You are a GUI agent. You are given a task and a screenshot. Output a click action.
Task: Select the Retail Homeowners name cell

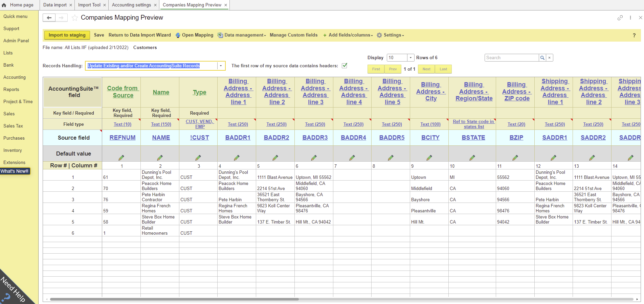(x=160, y=231)
